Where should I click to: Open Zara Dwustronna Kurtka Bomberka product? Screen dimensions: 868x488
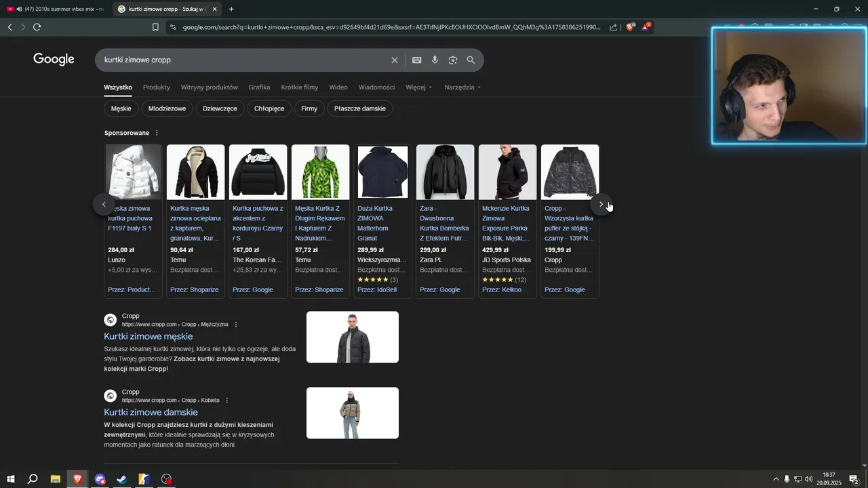[444, 223]
